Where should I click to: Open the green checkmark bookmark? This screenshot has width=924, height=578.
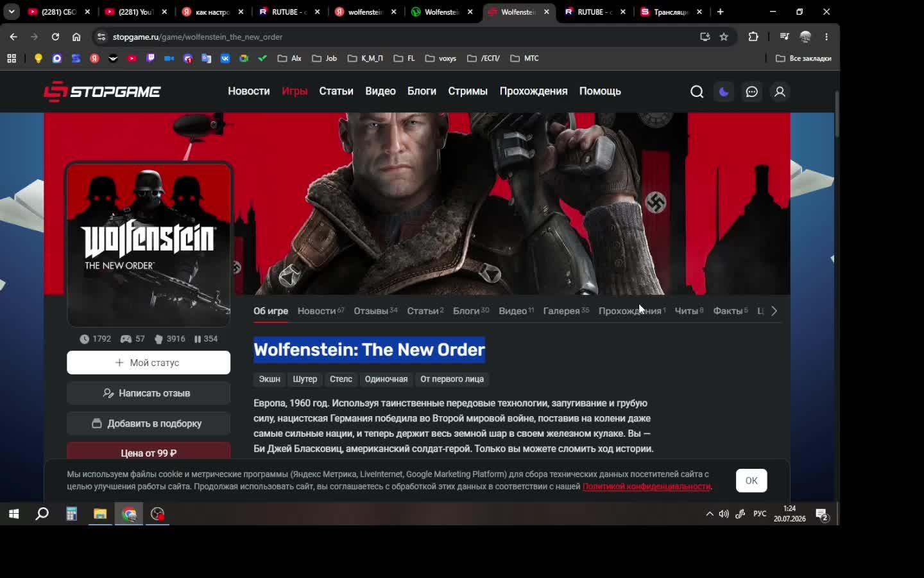coord(262,58)
